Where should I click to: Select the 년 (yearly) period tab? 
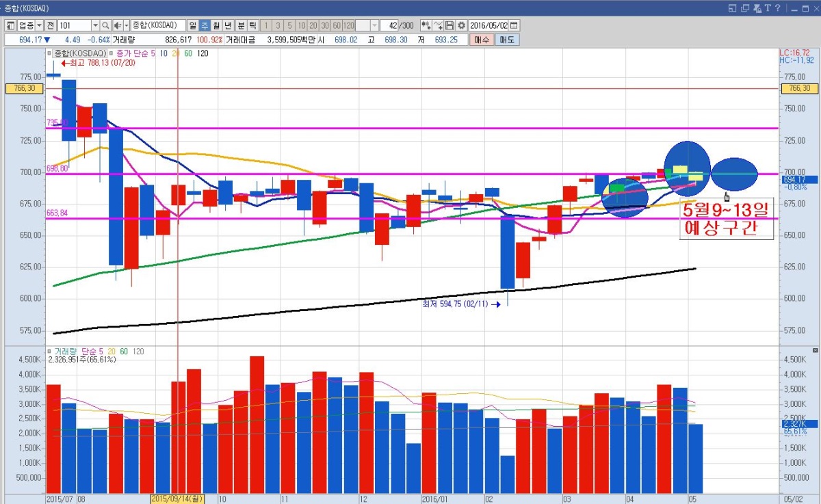tap(229, 25)
